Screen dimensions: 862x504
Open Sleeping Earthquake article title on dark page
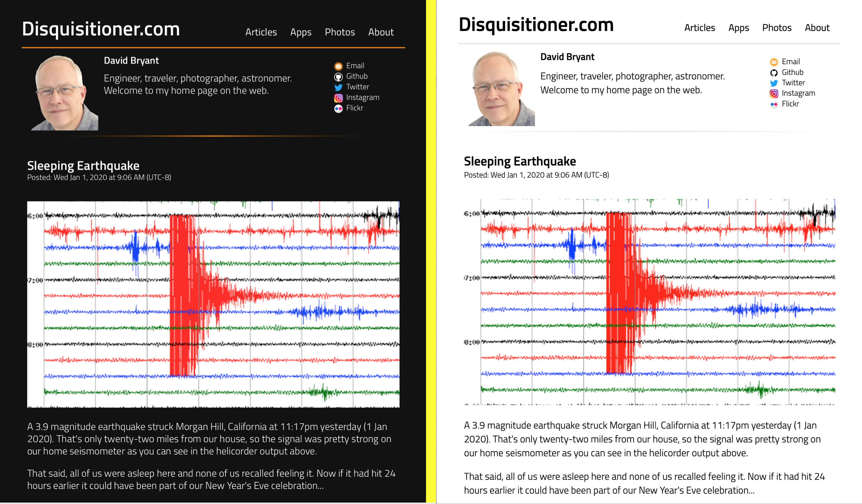pos(83,166)
